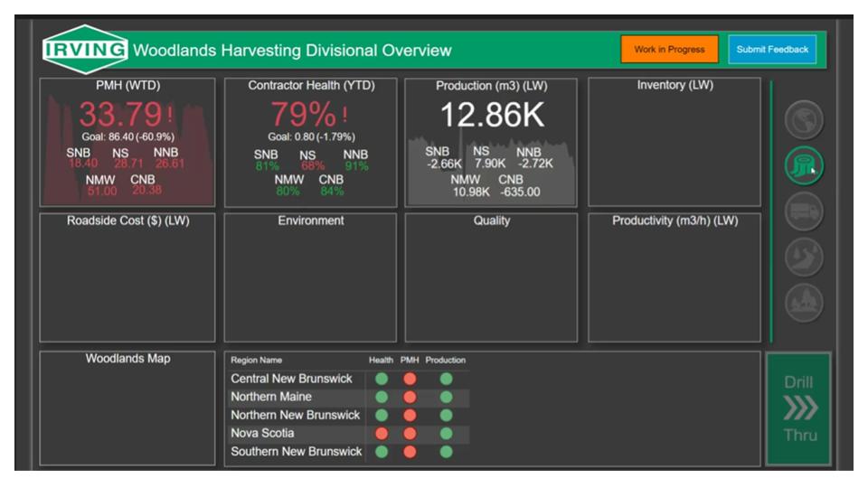Click PMH NS value 28.71
Screen dimensions: 868x488
pyautogui.click(x=127, y=164)
